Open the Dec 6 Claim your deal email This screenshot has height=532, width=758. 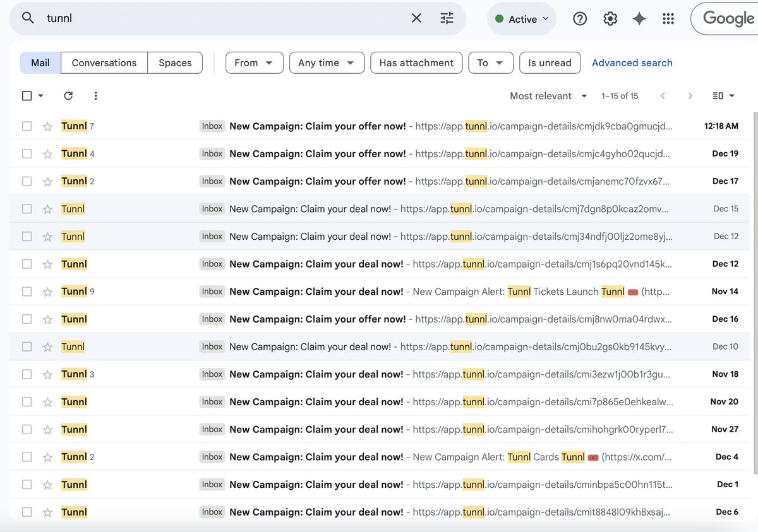[x=379, y=512]
